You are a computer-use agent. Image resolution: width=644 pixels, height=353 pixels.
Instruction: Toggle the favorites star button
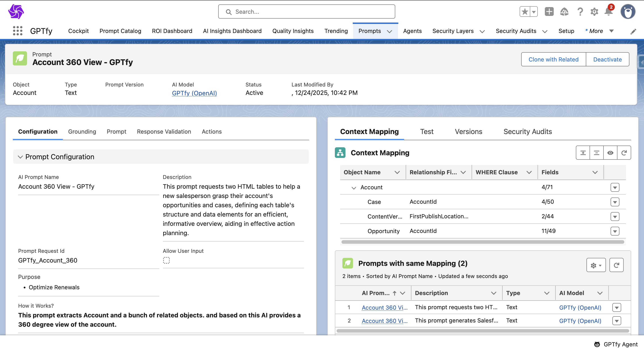[x=525, y=12]
